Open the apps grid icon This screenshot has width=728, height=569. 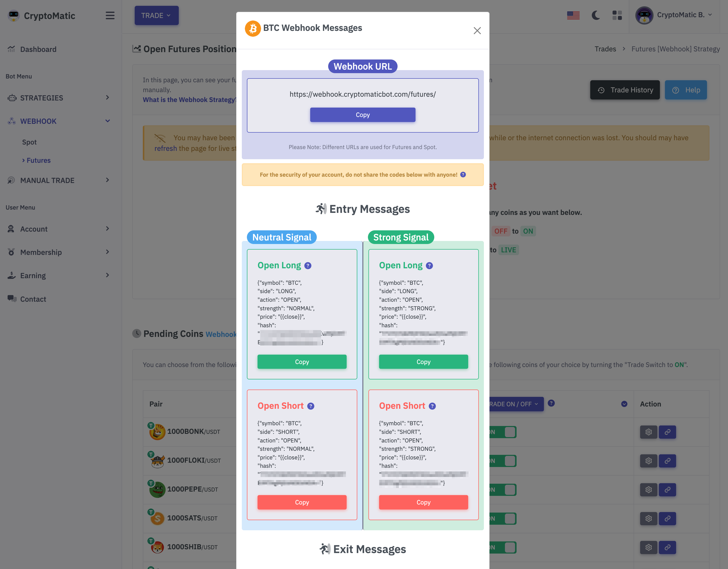click(617, 15)
